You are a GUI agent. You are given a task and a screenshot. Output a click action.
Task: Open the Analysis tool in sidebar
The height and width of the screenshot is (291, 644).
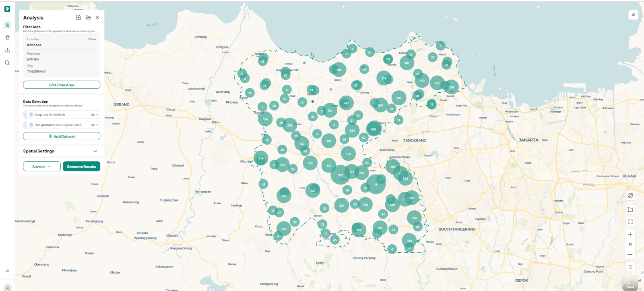[x=7, y=25]
